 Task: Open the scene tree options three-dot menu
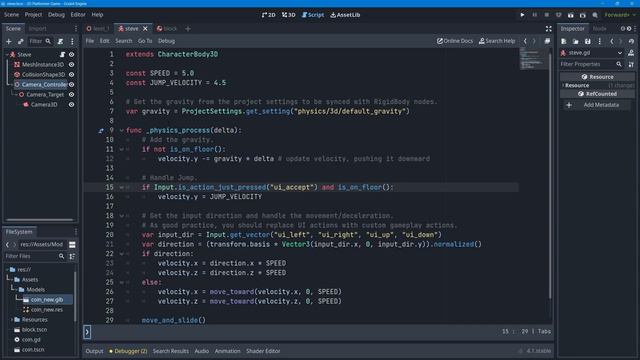(x=72, y=41)
